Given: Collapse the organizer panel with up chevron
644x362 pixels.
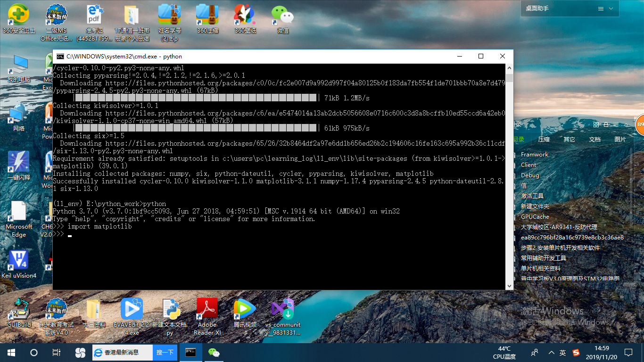Looking at the screenshot, I should pyautogui.click(x=626, y=124).
